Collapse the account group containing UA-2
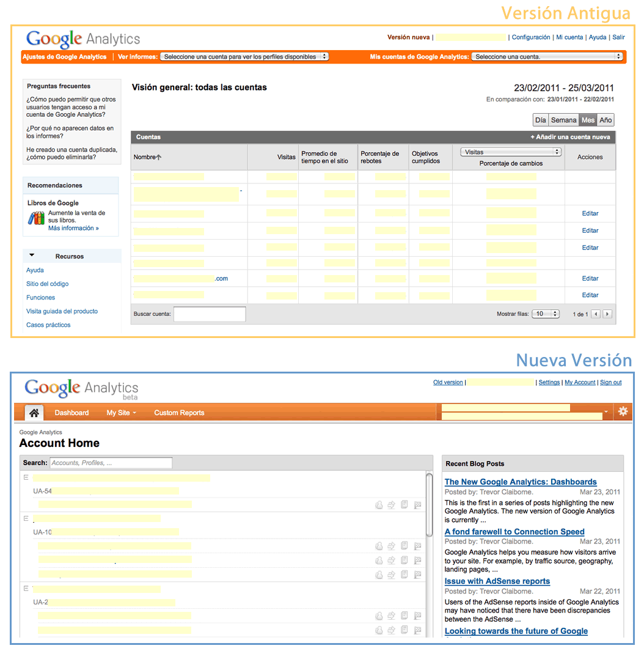Image resolution: width=644 pixels, height=651 pixels. pyautogui.click(x=26, y=588)
